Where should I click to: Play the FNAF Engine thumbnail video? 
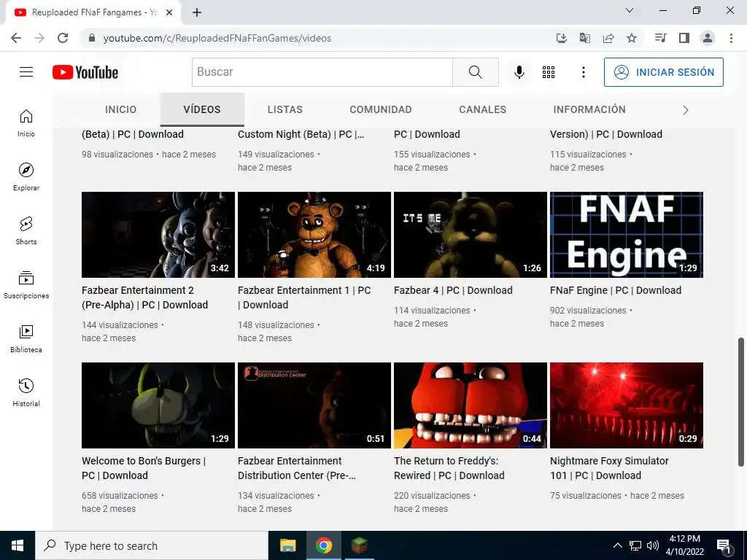[x=627, y=235]
